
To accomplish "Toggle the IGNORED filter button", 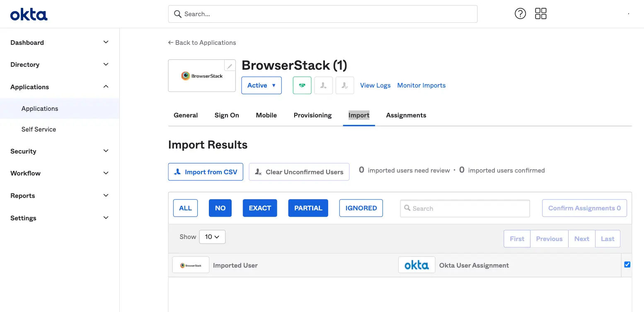I will pos(361,208).
